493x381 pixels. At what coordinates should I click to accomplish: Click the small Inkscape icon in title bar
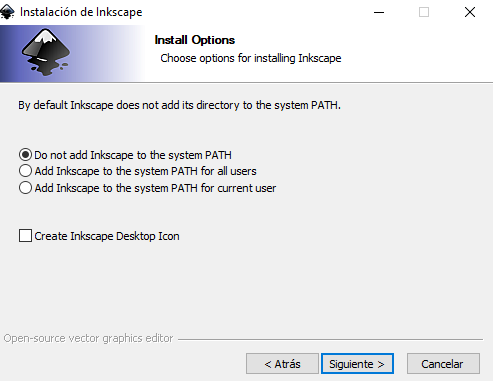(7, 12)
